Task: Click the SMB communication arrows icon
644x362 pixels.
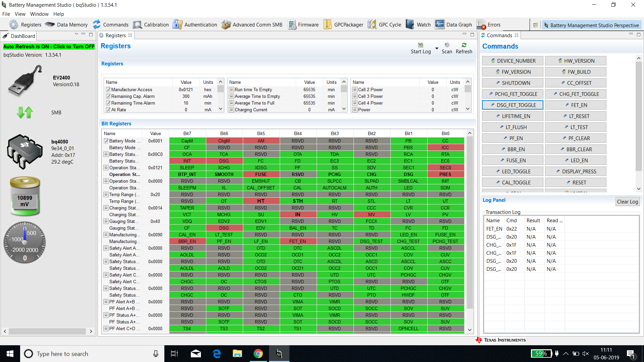Action: tap(25, 112)
